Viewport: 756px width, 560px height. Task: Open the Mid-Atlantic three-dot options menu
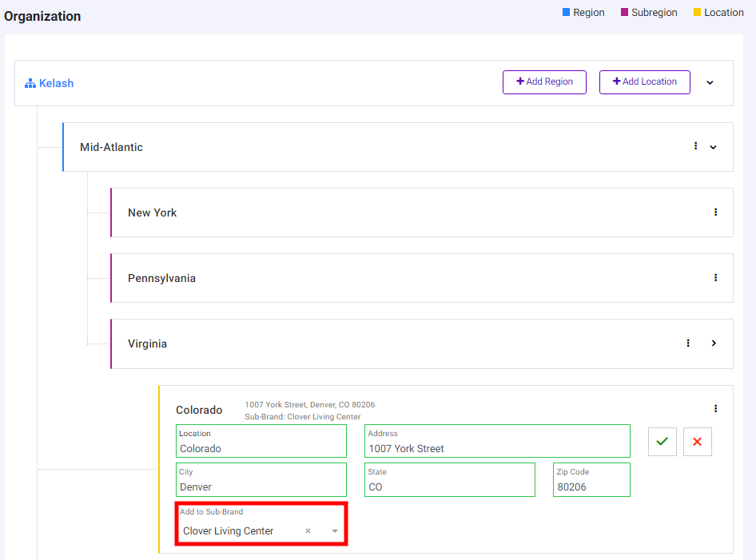coord(695,145)
